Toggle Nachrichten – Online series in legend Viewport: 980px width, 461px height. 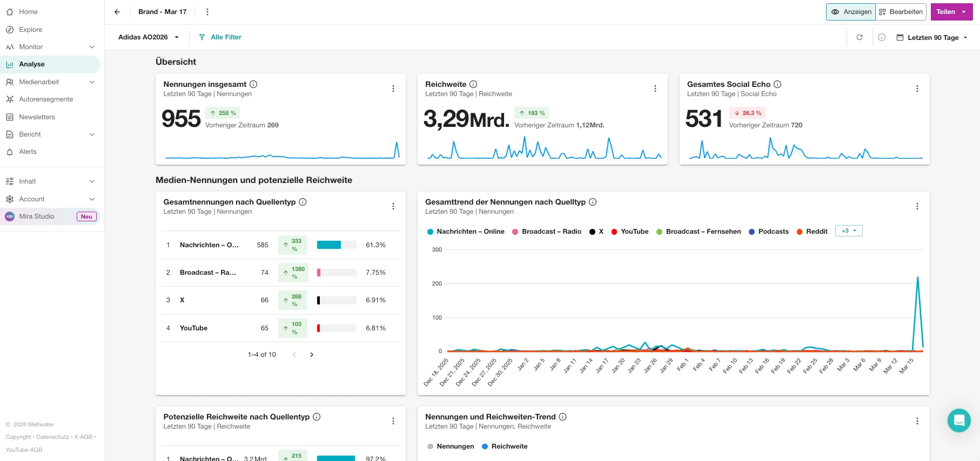466,232
